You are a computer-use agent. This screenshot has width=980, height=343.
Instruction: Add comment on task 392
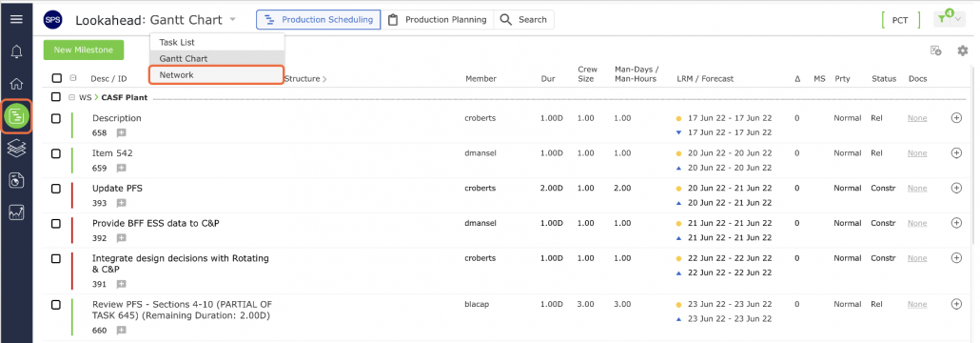tap(121, 238)
